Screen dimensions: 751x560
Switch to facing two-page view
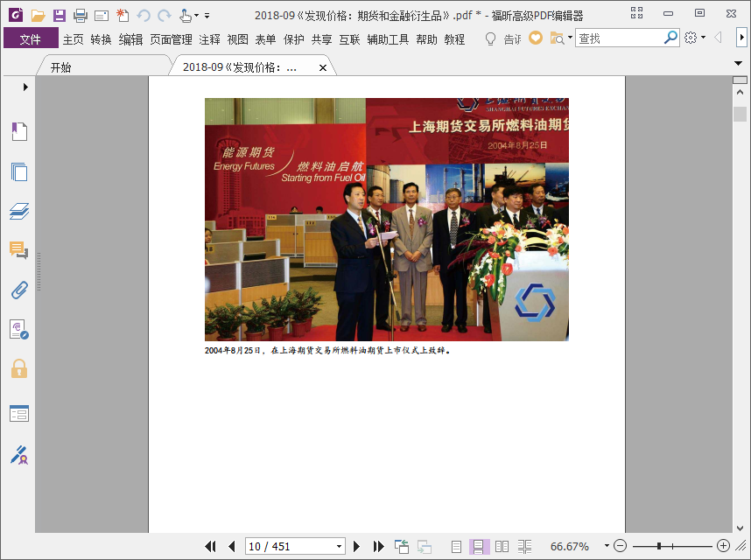click(502, 546)
